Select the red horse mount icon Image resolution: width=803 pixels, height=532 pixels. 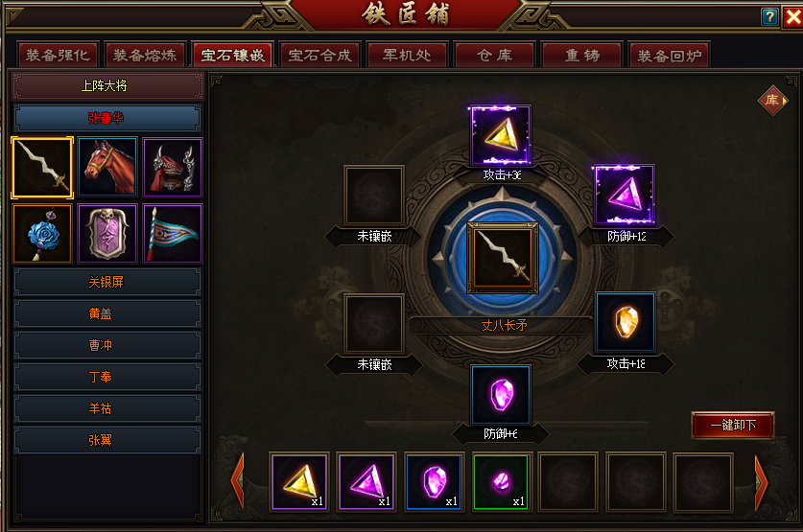(107, 168)
